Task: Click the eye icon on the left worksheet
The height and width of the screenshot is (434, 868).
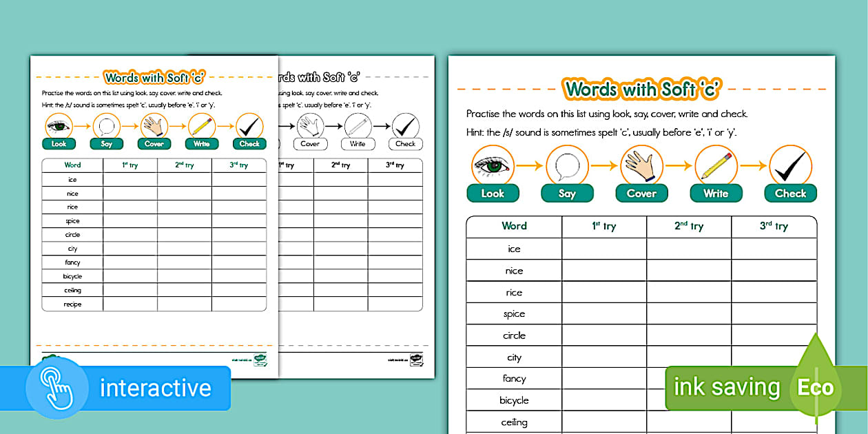Action: point(59,125)
